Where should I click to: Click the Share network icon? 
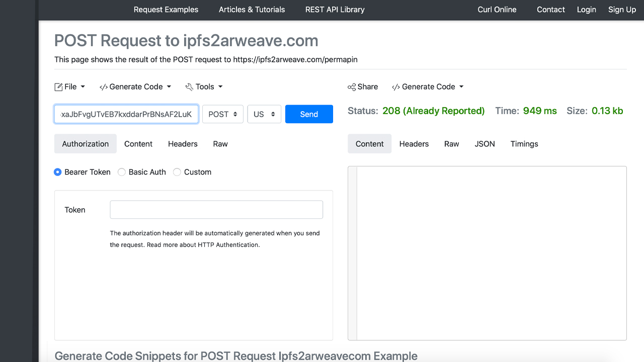351,87
